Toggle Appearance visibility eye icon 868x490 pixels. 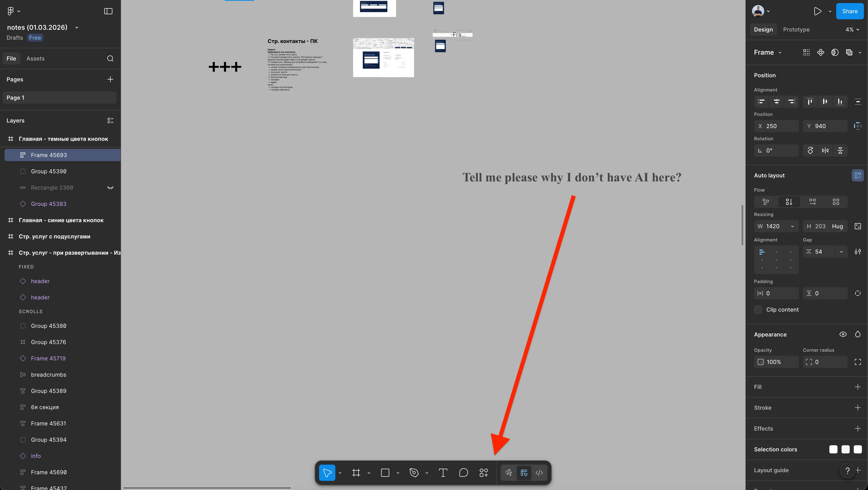click(x=843, y=334)
